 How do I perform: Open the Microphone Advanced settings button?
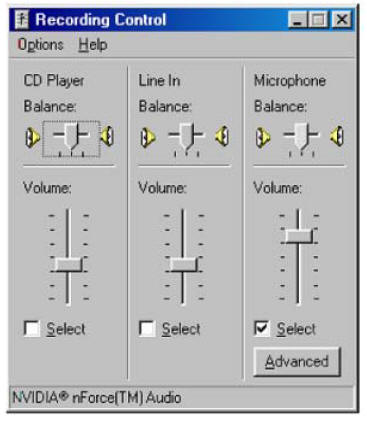click(x=297, y=362)
